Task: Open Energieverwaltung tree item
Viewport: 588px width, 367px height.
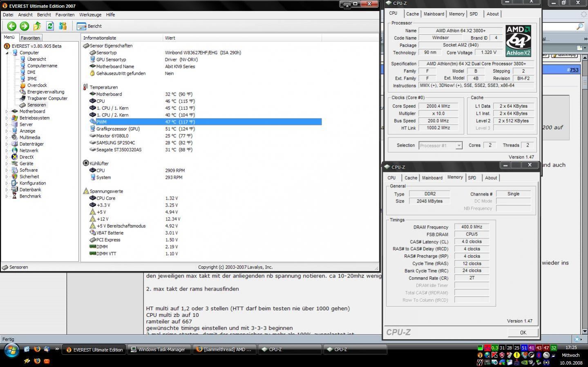Action: 46,92
